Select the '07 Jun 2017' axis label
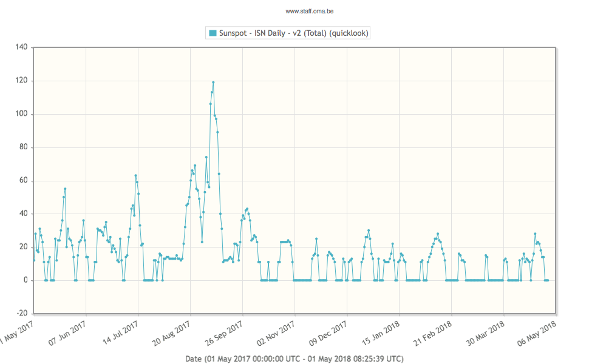This screenshot has width=589, height=364. 67,333
